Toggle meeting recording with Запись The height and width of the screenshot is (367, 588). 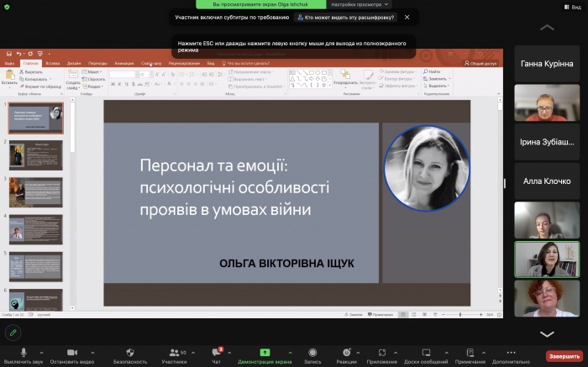pos(312,352)
